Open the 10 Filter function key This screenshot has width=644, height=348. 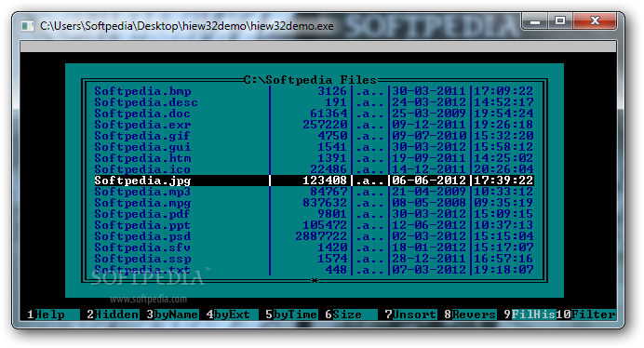586,315
